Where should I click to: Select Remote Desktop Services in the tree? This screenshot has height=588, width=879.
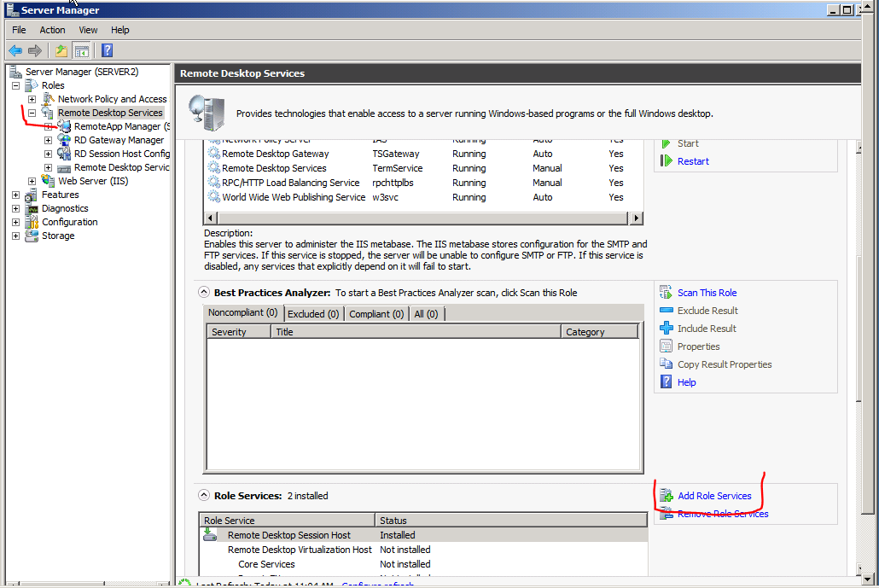tap(110, 113)
